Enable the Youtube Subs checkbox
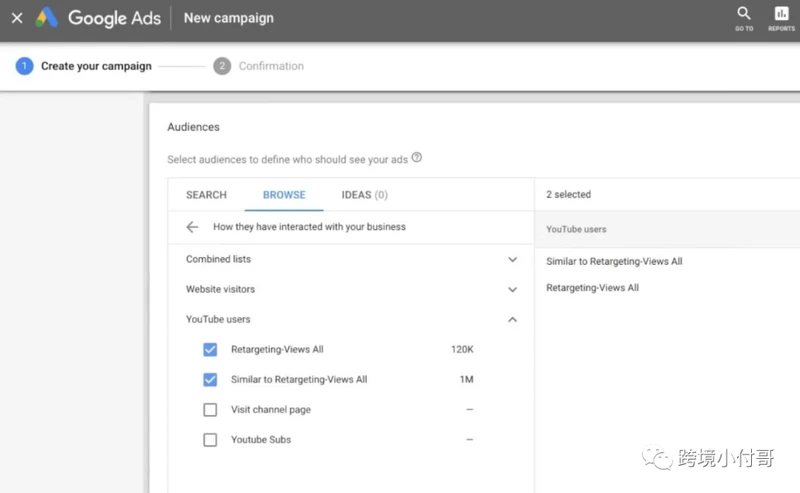Viewport: 800px width, 493px height. [x=210, y=440]
